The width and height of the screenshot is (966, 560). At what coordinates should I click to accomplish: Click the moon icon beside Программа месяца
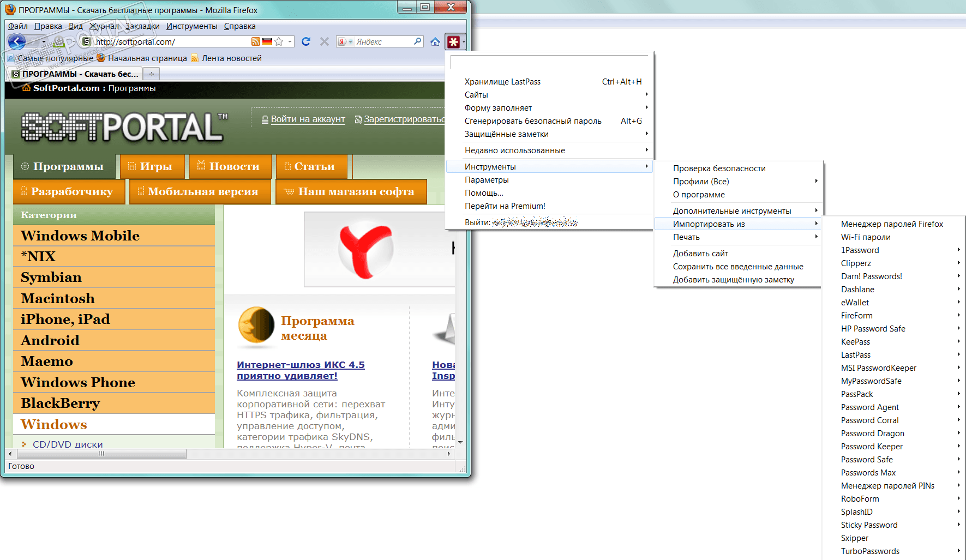click(x=256, y=326)
